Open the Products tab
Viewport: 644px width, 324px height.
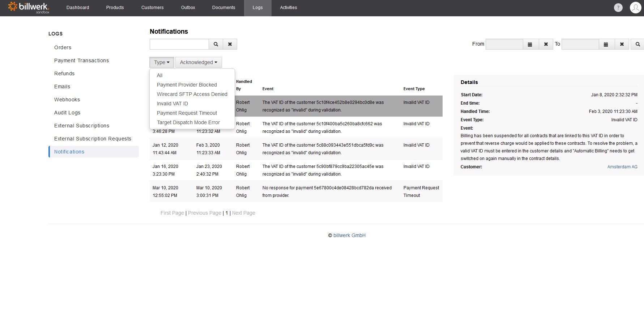(x=115, y=8)
